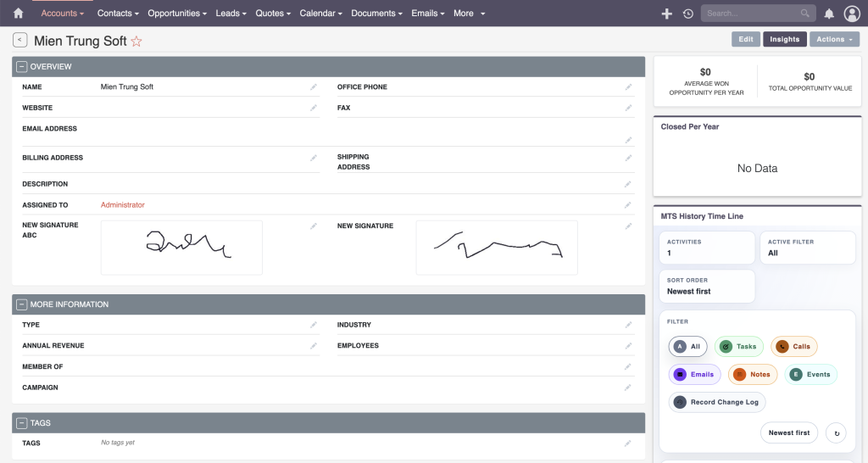Image resolution: width=868 pixels, height=463 pixels.
Task: Edit the Fax field pencil icon
Action: coord(628,108)
